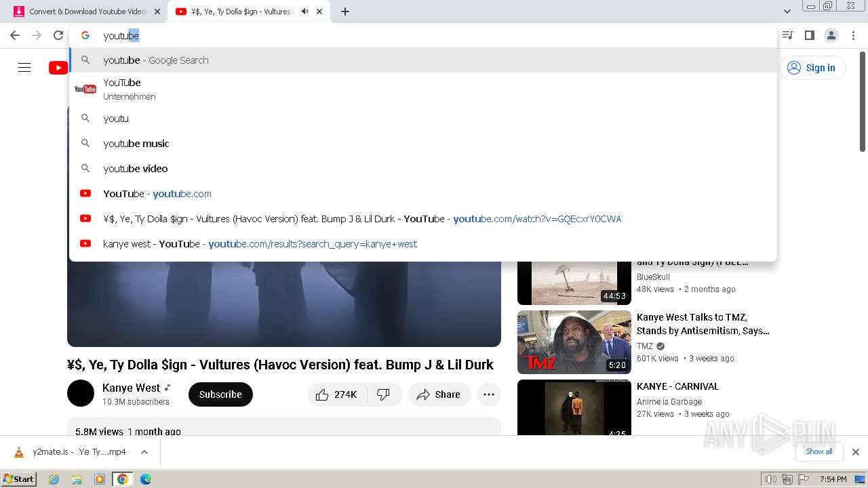Open Kanye West channel avatar

pos(81,394)
